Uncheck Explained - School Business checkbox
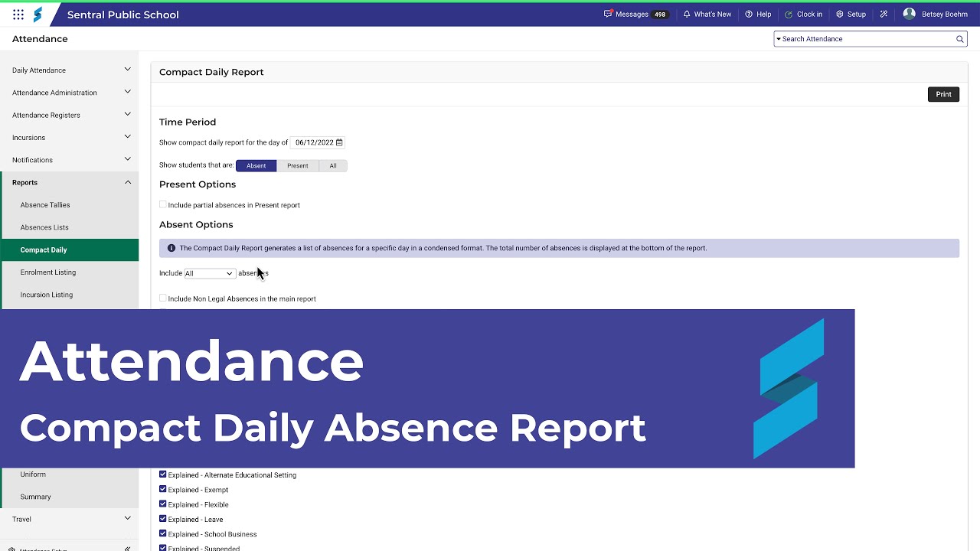This screenshot has height=551, width=980. tap(162, 533)
